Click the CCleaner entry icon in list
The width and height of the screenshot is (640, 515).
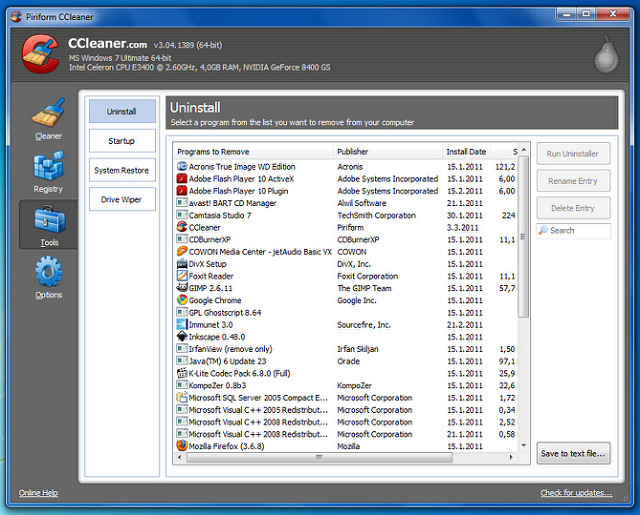182,227
